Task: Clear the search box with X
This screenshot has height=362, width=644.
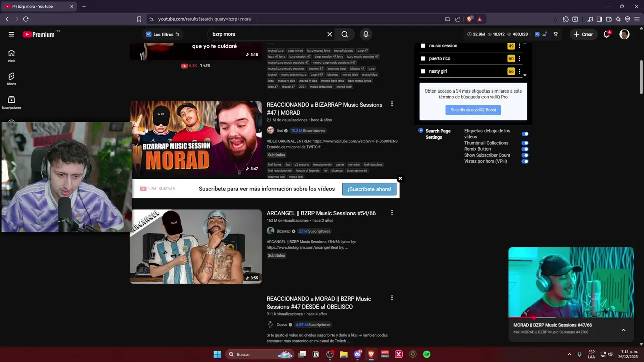Action: click(330, 34)
